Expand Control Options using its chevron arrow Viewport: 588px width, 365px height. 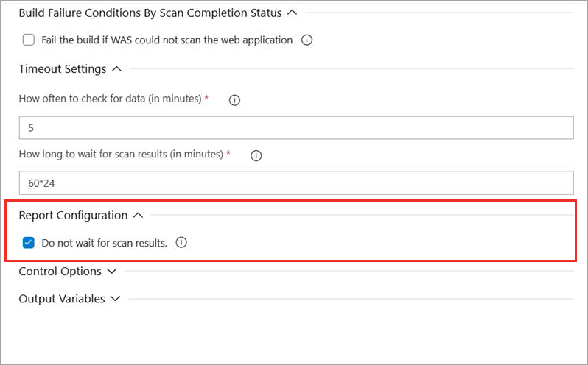coord(112,272)
